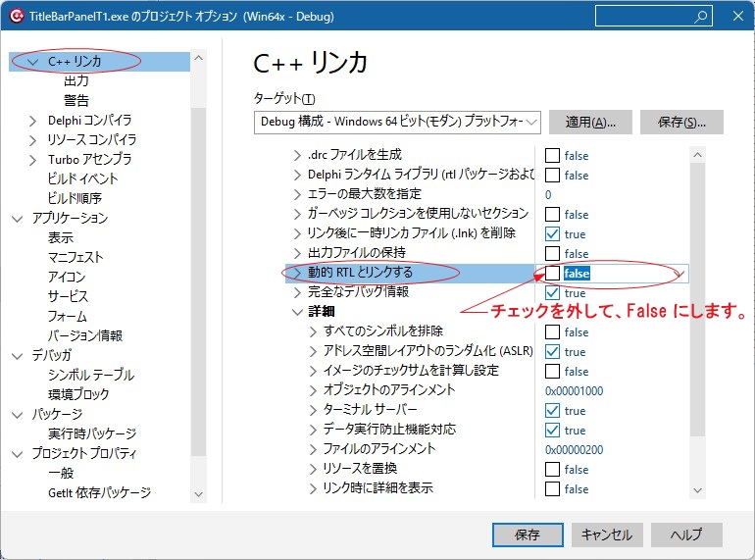Expand the Turbo アセンブラ node
The width and height of the screenshot is (755, 560).
[35, 160]
